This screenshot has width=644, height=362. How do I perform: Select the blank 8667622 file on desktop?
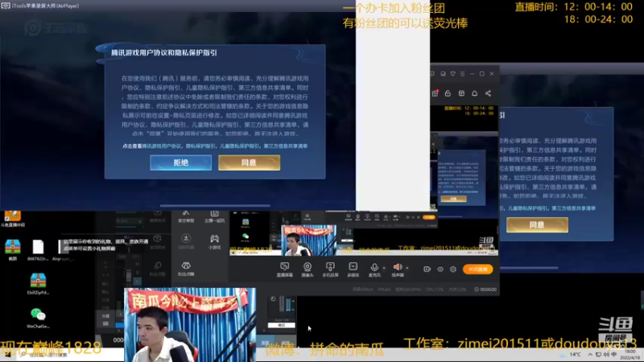tap(38, 250)
